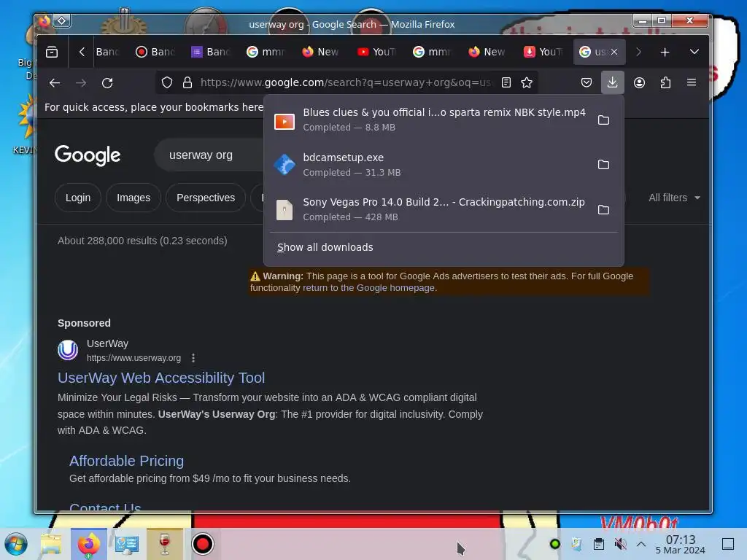
Task: Go back one page
Action: click(x=54, y=83)
